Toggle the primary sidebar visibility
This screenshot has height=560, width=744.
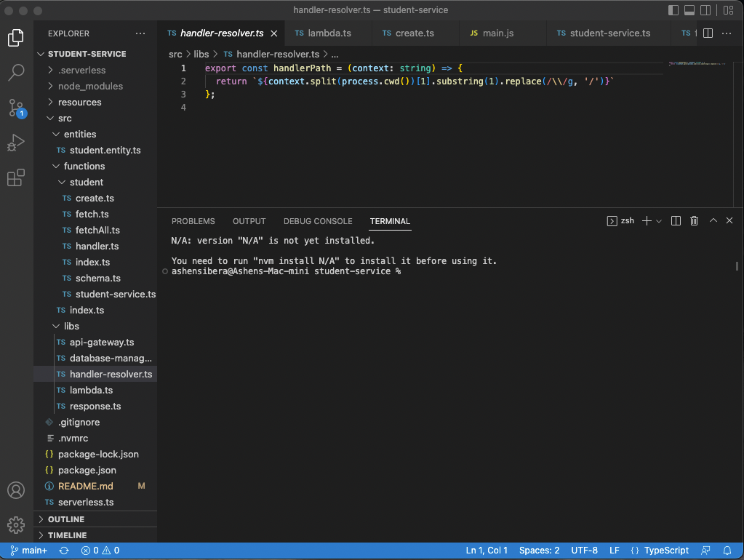(672, 9)
